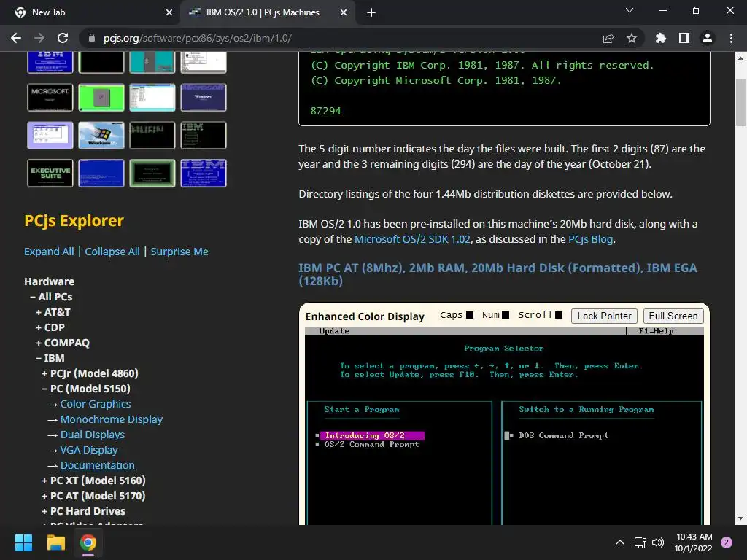Expand the PC Hard Drives node

coord(83,511)
